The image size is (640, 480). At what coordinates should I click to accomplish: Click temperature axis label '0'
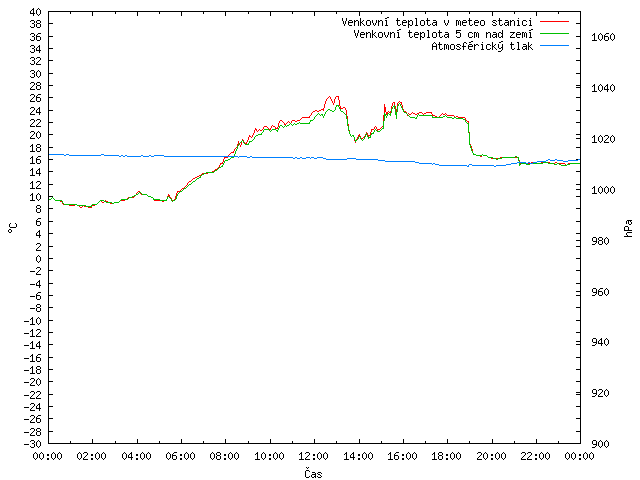(x=38, y=259)
